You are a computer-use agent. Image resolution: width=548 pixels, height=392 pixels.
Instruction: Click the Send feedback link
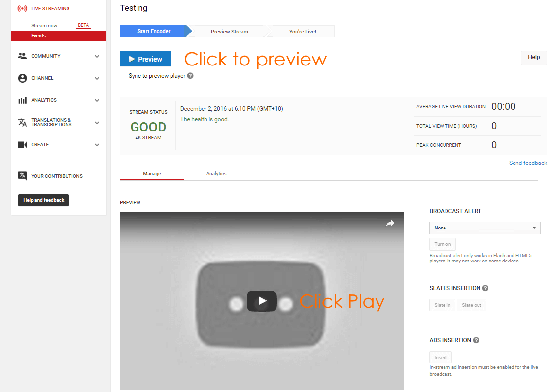[528, 163]
